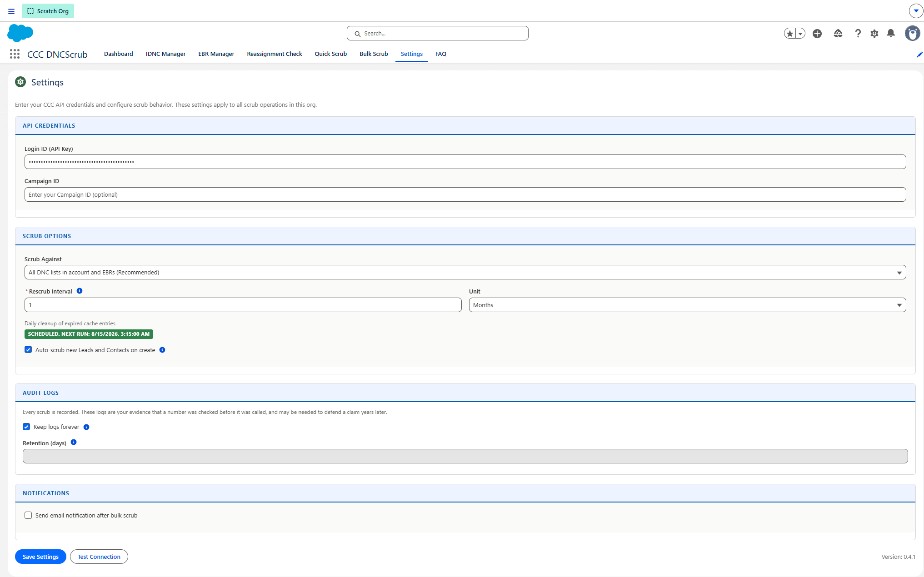The image size is (924, 577).
Task: Open the user profile avatar
Action: click(912, 33)
